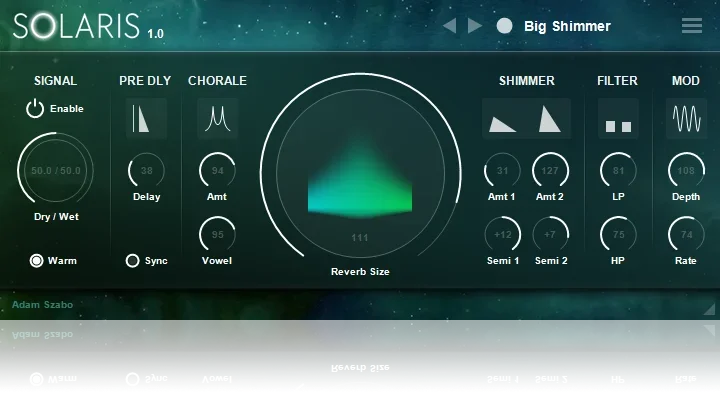Click the Chorale twin-peak waveform icon
This screenshot has width=720, height=410.
217,119
